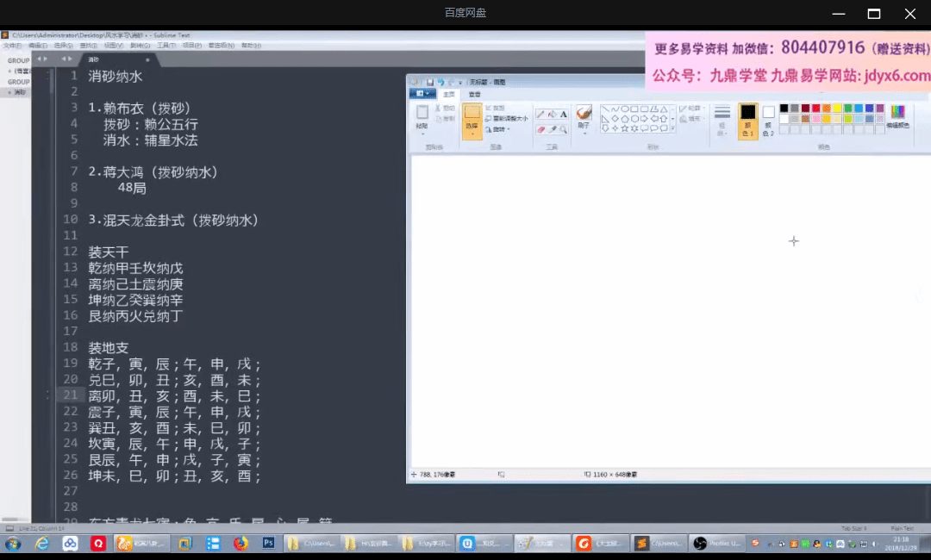This screenshot has width=931, height=560.
Task: Select the Eraser tool in Paint
Action: tap(540, 129)
